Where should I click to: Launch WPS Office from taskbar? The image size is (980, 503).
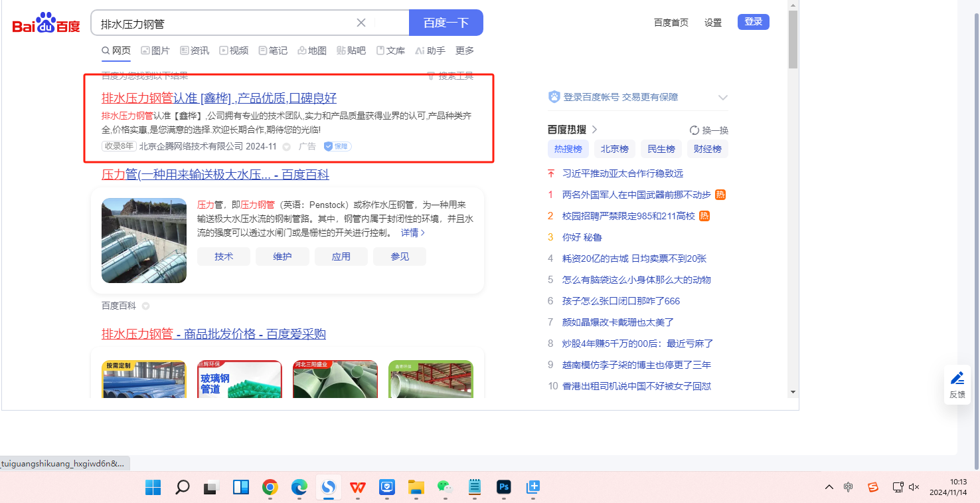coord(357,487)
